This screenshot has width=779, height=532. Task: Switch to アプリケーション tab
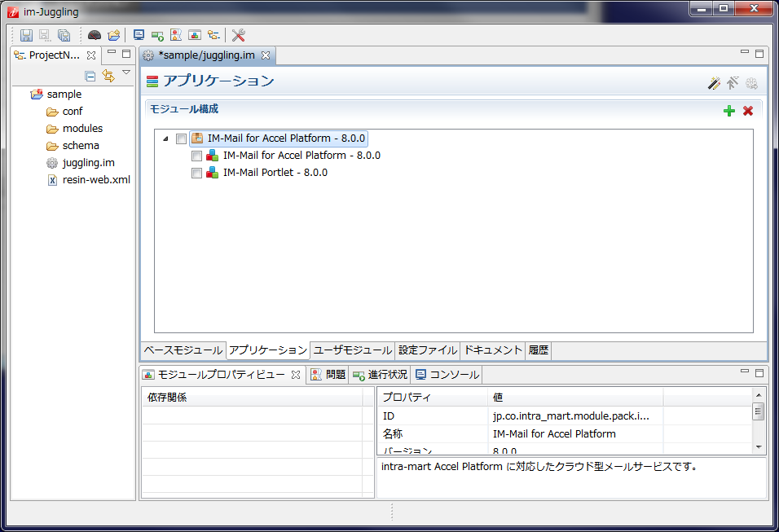268,350
